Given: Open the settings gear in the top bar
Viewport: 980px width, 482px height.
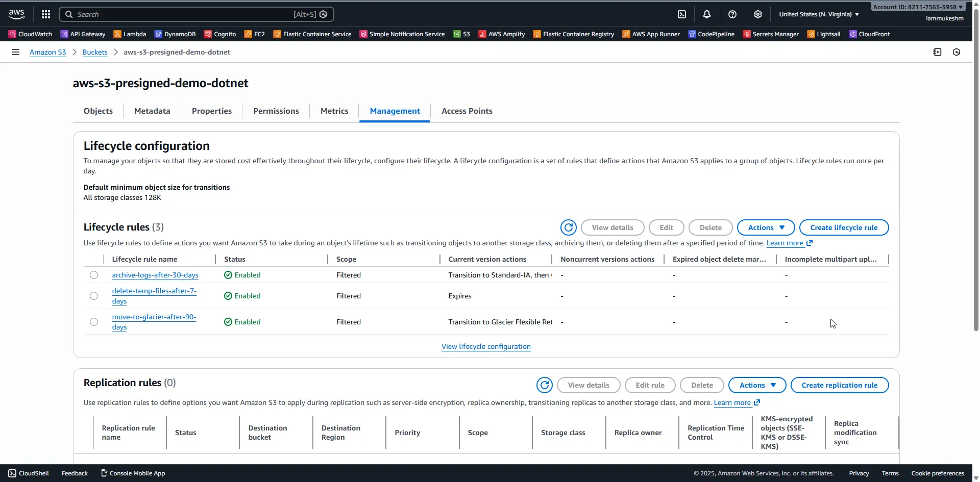Looking at the screenshot, I should (x=758, y=14).
